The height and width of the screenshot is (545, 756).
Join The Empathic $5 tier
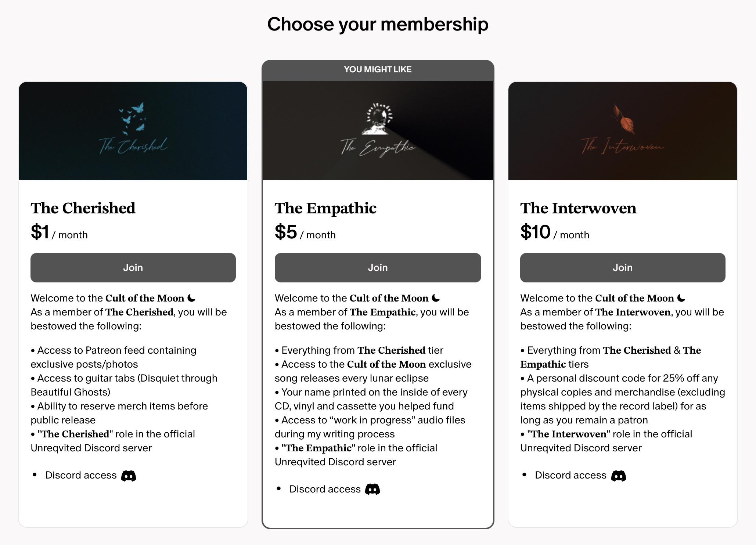point(378,267)
